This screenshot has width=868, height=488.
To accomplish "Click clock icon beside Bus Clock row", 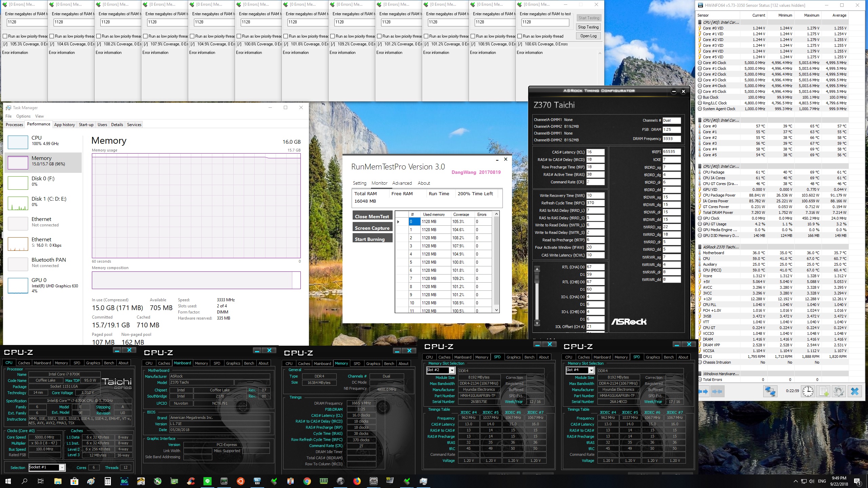I will 700,97.
